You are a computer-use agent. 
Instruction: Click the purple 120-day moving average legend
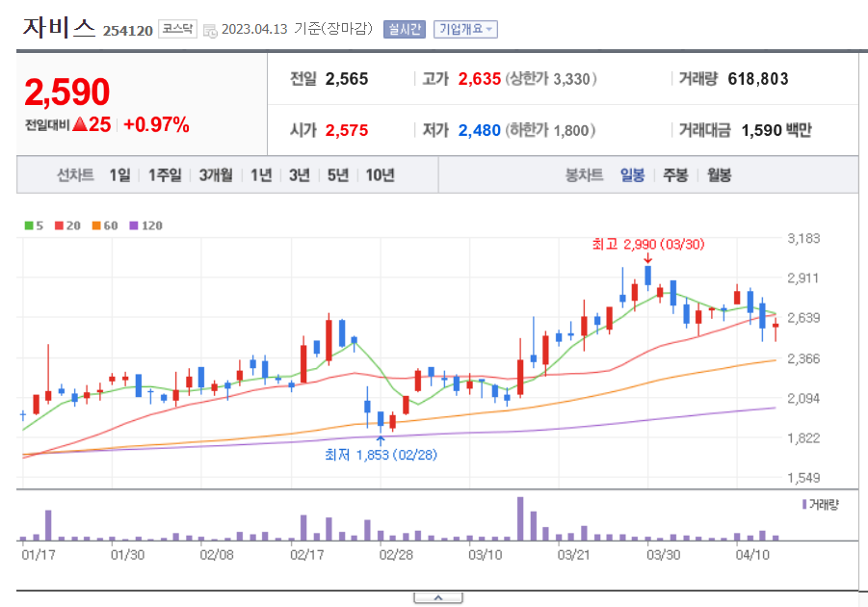(145, 225)
